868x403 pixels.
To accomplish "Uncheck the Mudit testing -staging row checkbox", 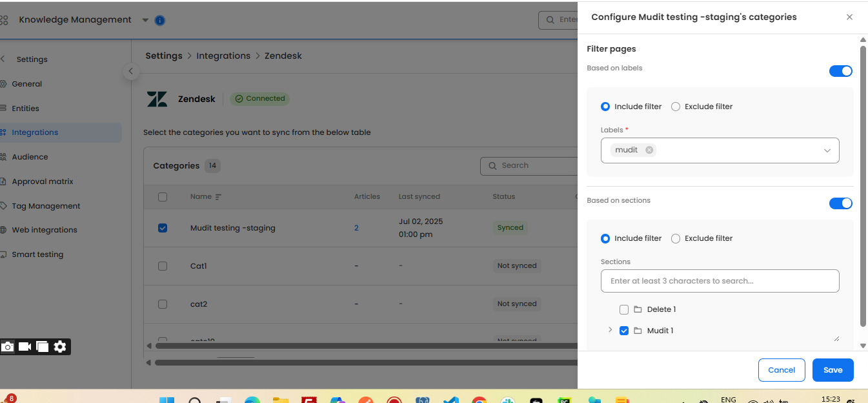I will coord(163,228).
